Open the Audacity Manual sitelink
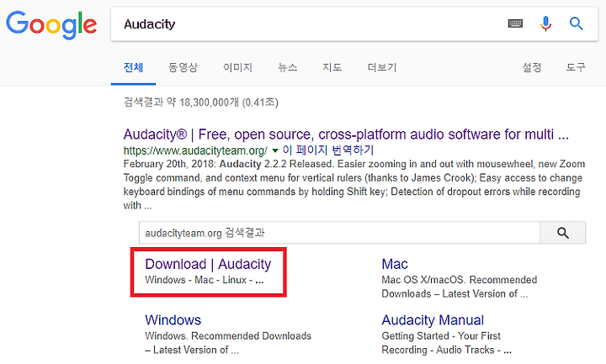This screenshot has width=606, height=364. coord(433,320)
